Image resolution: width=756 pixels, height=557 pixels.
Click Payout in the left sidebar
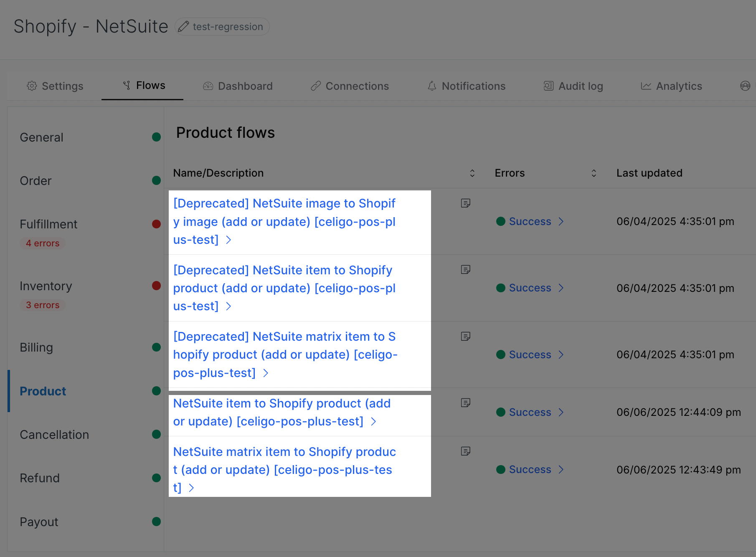click(x=38, y=522)
